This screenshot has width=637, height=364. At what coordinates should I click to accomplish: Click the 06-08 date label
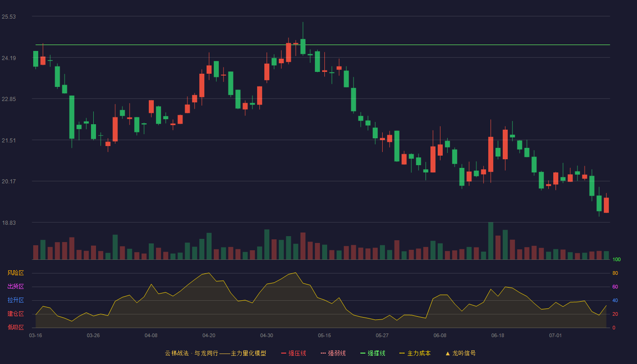pyautogui.click(x=440, y=335)
